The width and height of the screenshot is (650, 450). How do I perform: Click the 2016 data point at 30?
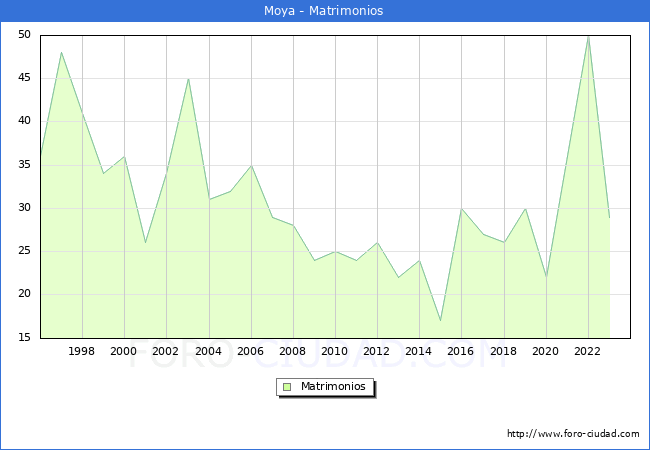(x=462, y=208)
